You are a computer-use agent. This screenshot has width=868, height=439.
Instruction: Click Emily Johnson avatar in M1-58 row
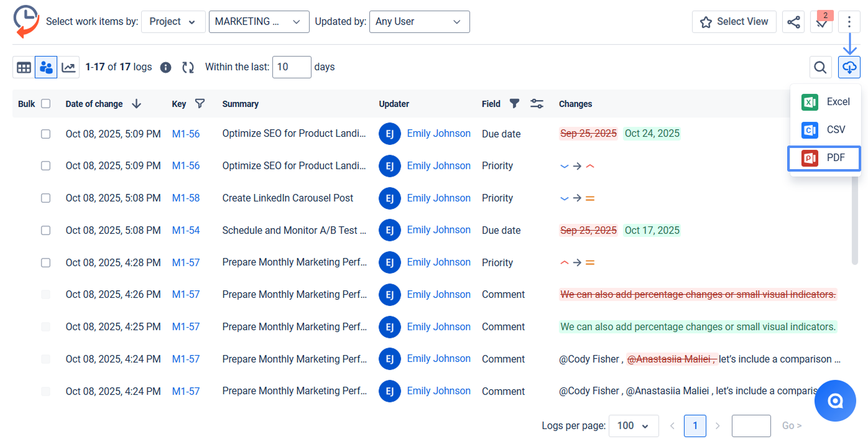pos(390,198)
